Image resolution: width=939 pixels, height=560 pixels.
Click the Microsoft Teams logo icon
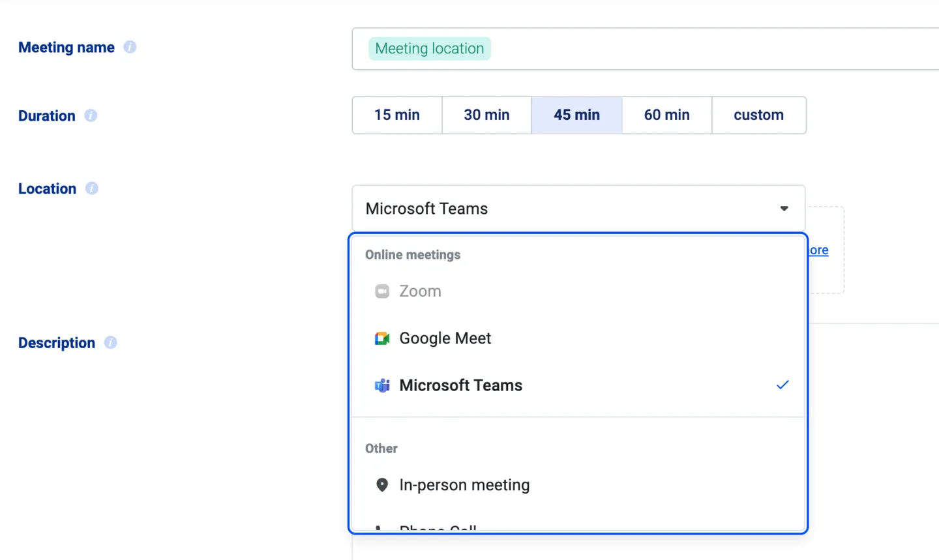[x=382, y=385]
